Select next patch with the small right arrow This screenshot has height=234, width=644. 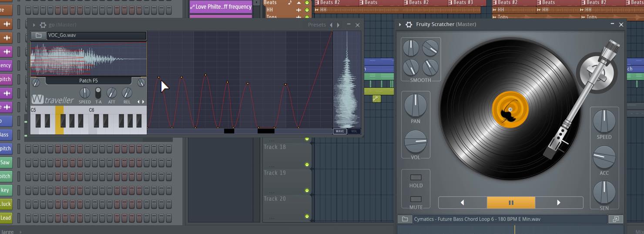(143, 102)
